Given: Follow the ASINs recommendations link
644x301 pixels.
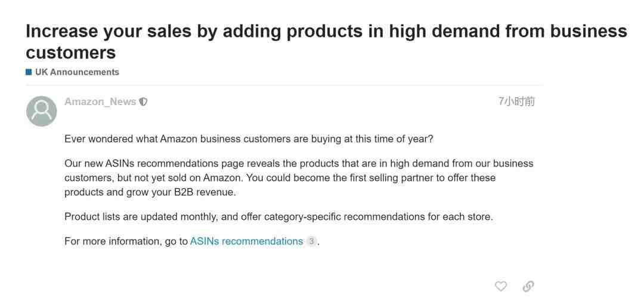Looking at the screenshot, I should (x=246, y=241).
